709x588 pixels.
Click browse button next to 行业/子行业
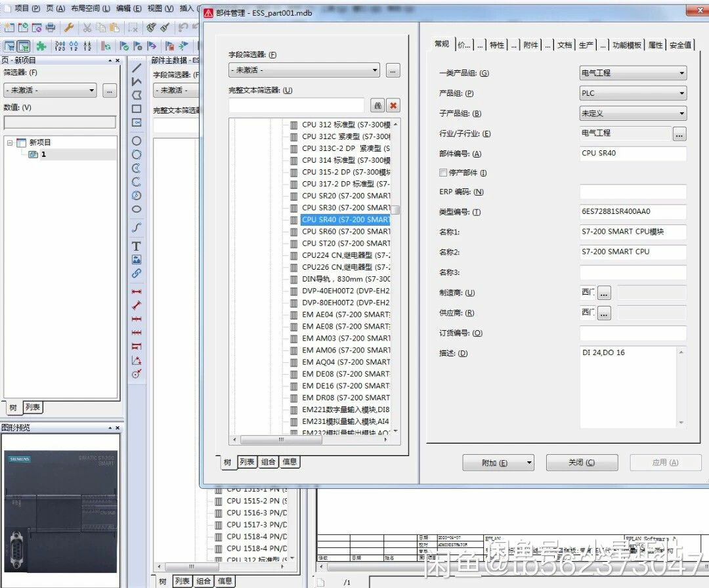point(679,135)
